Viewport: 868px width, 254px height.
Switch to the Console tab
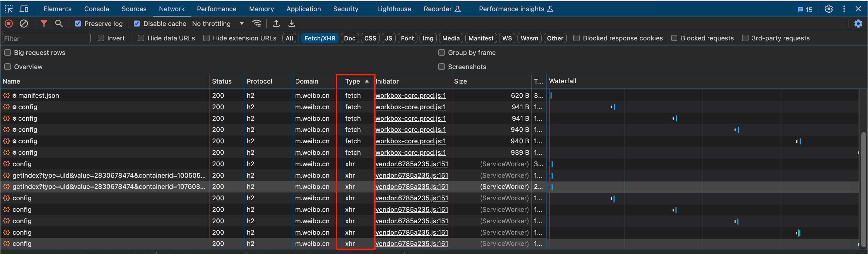click(x=96, y=9)
